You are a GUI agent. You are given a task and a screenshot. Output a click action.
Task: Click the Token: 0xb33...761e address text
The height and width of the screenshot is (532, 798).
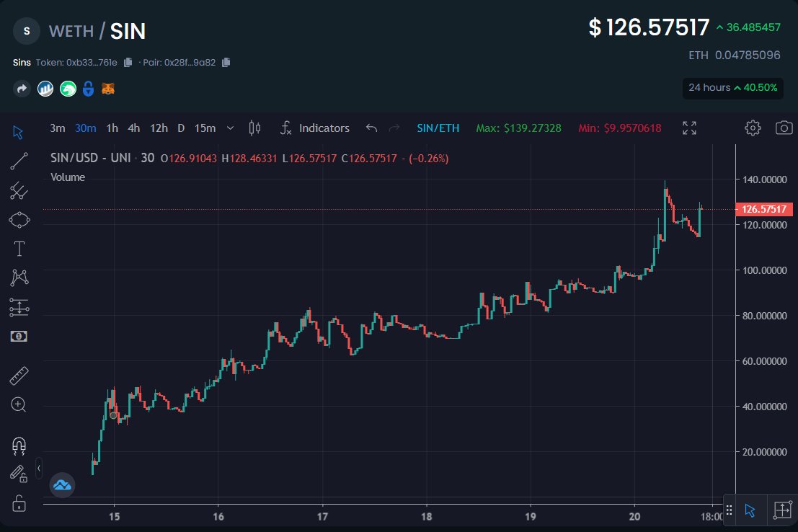(76, 63)
